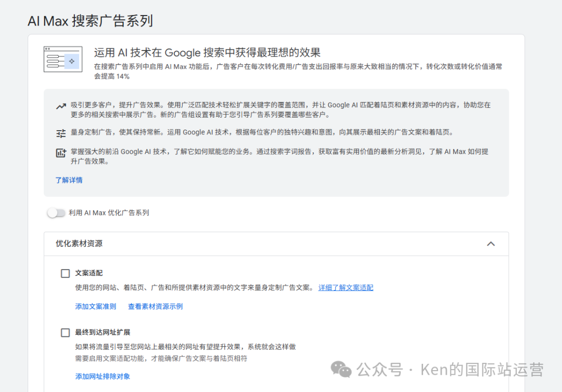This screenshot has width=562, height=392.
Task: Click the 文案适配 option label
Action: [x=89, y=273]
